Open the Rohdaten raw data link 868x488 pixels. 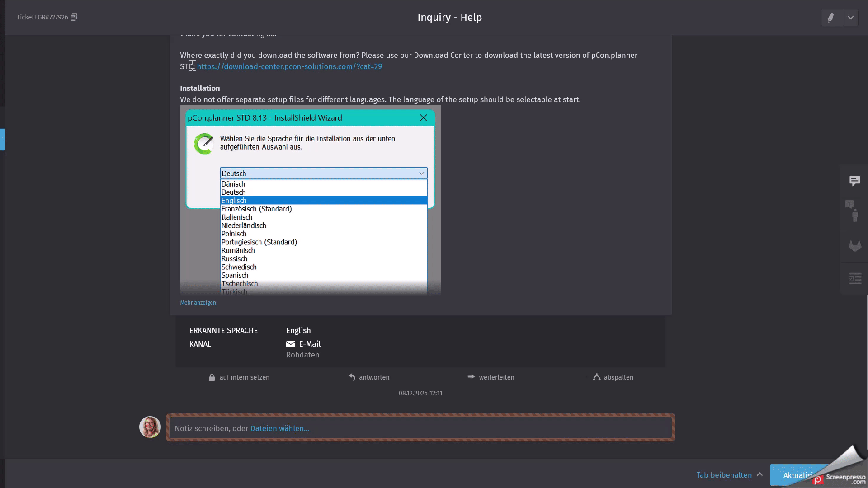point(302,355)
